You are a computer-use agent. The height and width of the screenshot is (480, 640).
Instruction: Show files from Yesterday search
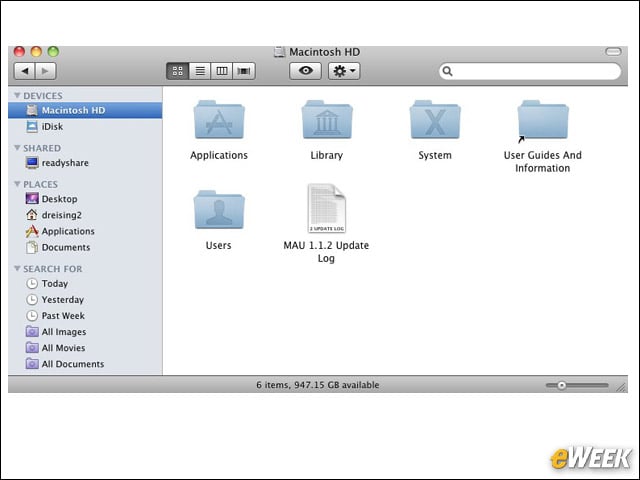click(x=85, y=300)
